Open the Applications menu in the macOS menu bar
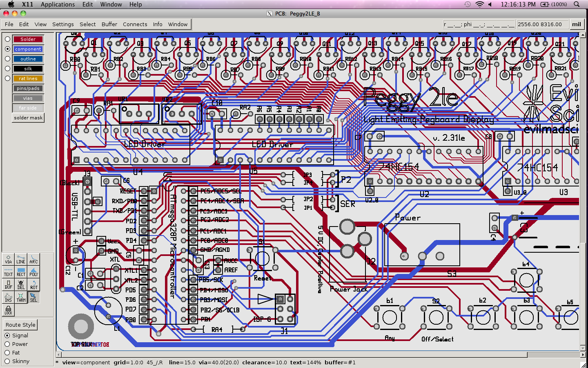This screenshot has width=588, height=368. 58,4
